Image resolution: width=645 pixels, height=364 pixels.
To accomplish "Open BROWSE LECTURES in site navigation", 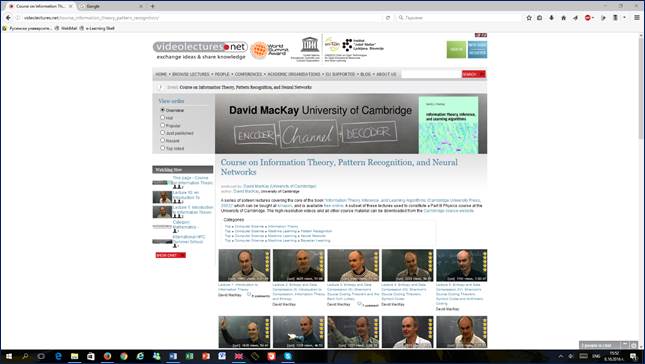I will [x=191, y=74].
